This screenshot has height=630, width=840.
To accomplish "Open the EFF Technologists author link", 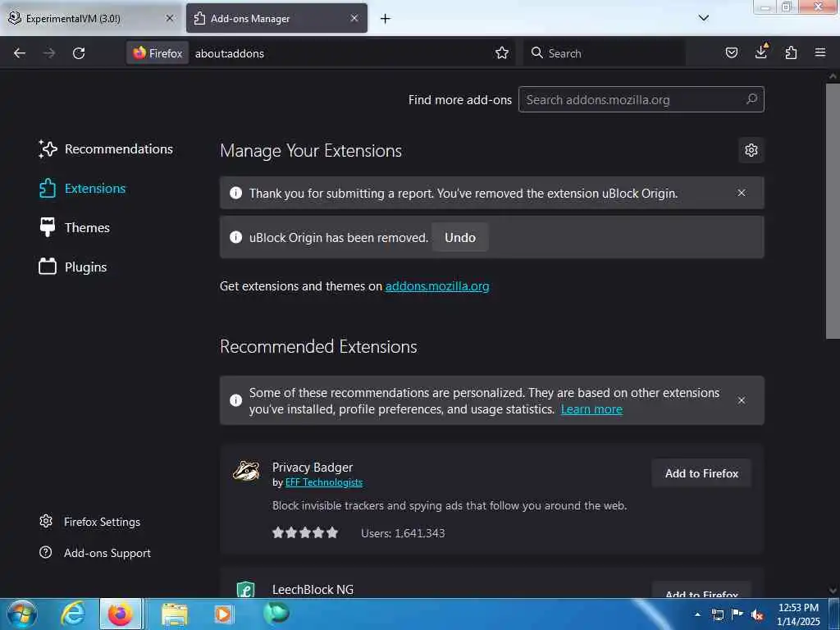I will coord(324,482).
